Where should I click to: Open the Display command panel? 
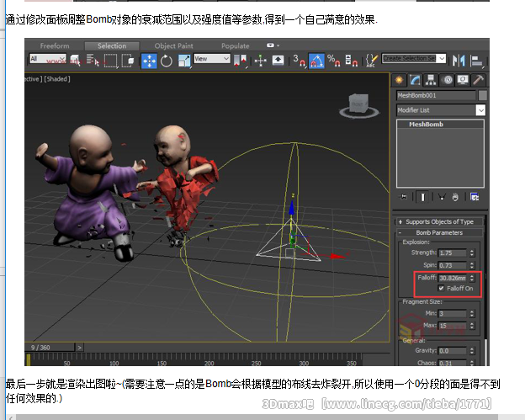tap(463, 80)
